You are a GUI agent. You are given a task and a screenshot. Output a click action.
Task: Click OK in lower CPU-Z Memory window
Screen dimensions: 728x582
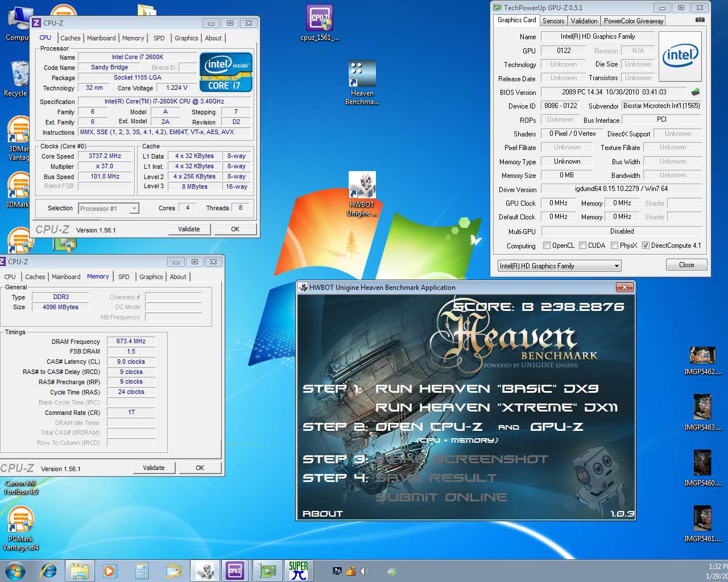click(200, 468)
